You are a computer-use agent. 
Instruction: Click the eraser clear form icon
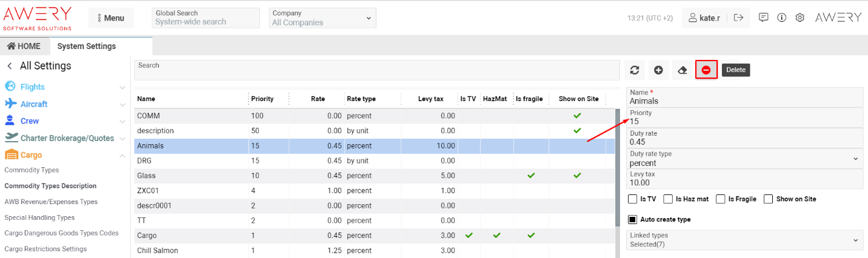point(682,70)
